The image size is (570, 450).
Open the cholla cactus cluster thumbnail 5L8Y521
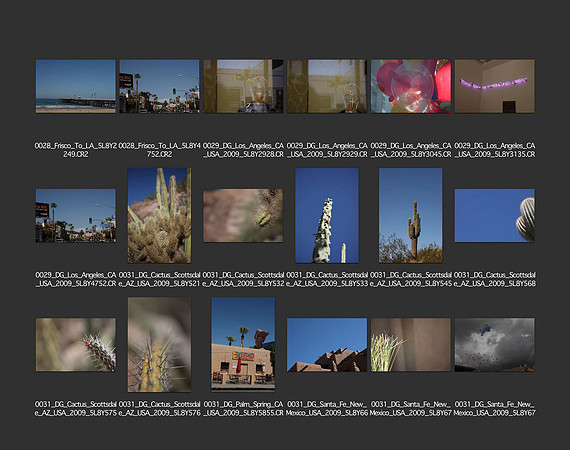159,216
